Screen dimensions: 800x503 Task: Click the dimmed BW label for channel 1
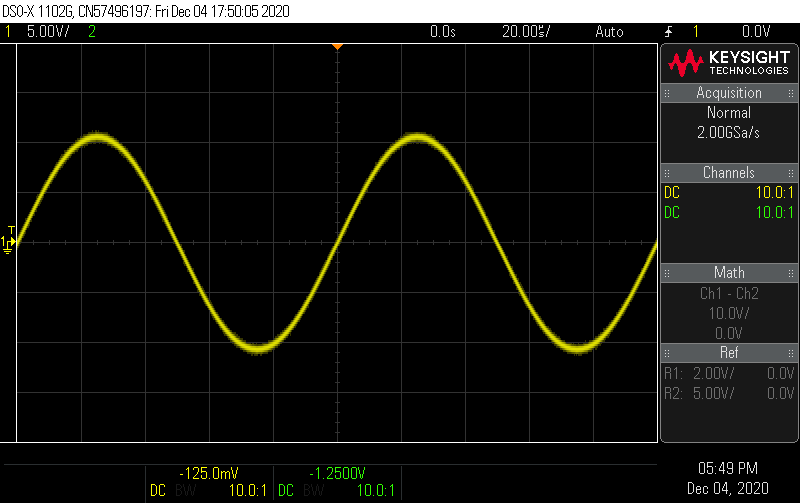tap(185, 491)
